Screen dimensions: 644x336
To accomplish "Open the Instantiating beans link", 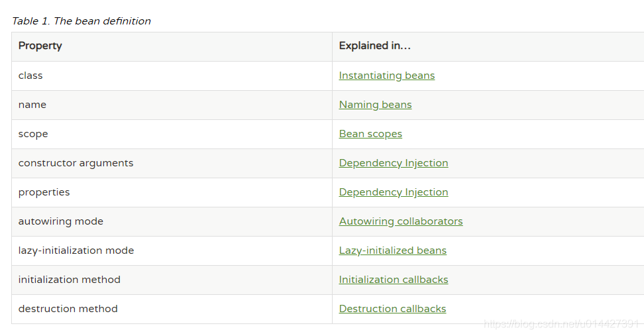I will 386,76.
